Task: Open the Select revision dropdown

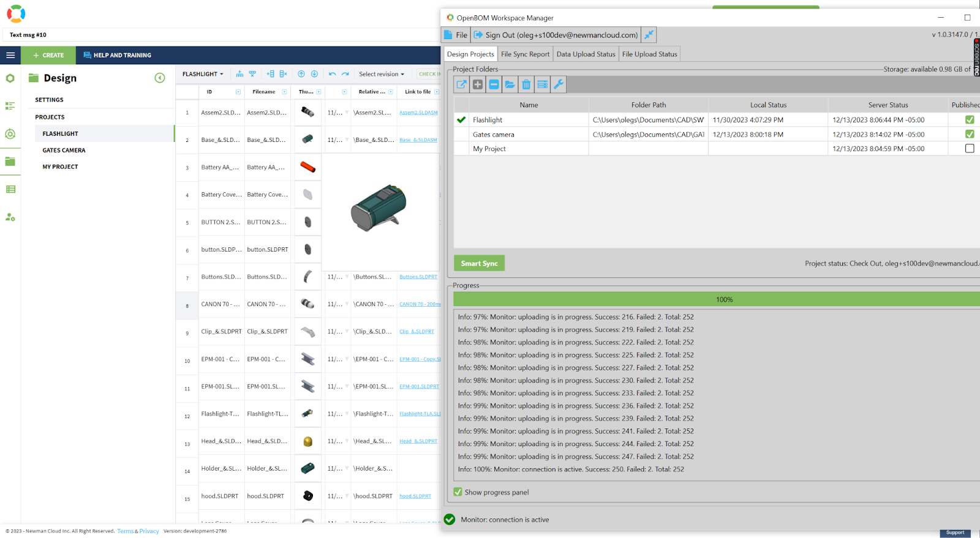Action: click(x=382, y=74)
